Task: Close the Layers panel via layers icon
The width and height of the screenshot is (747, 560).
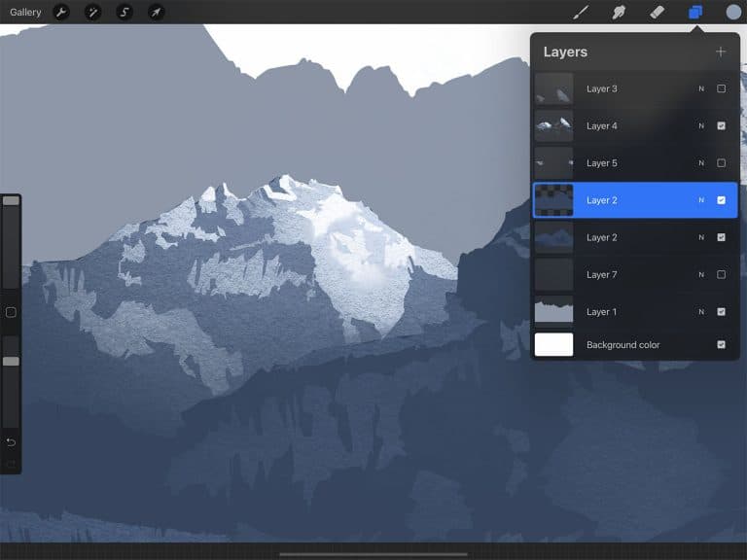Action: (695, 12)
